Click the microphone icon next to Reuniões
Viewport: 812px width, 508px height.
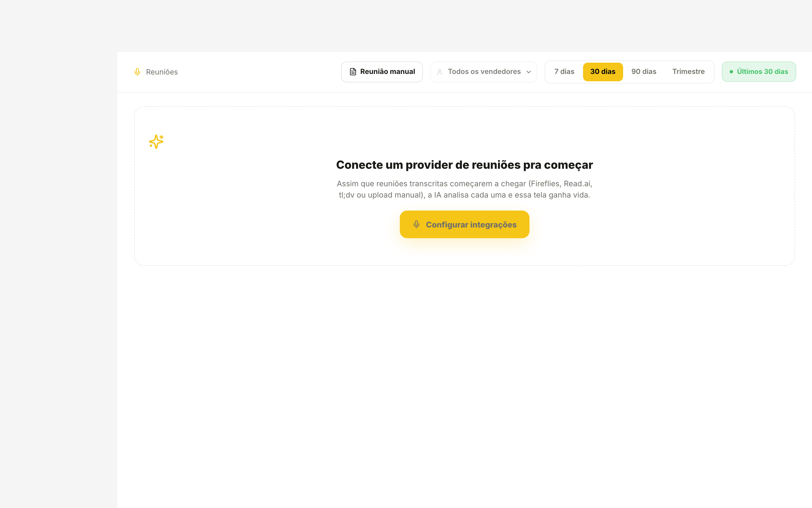pos(137,72)
